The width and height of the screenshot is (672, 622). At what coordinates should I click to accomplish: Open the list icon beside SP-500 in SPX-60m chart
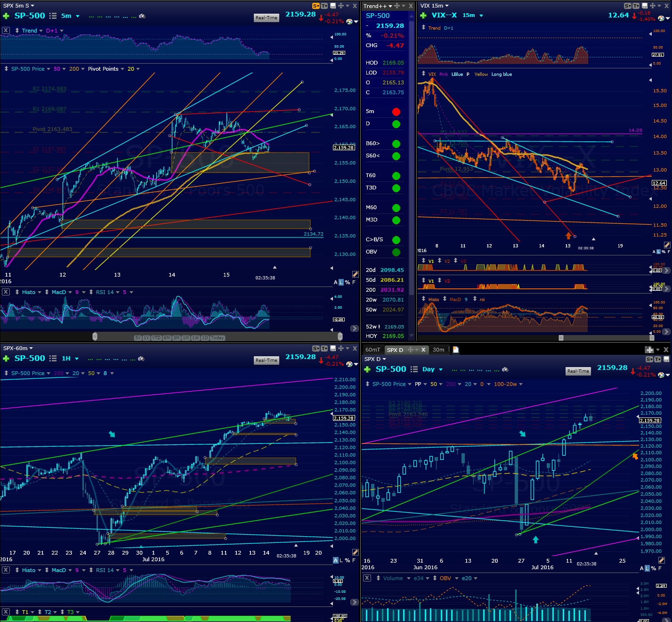[53, 359]
